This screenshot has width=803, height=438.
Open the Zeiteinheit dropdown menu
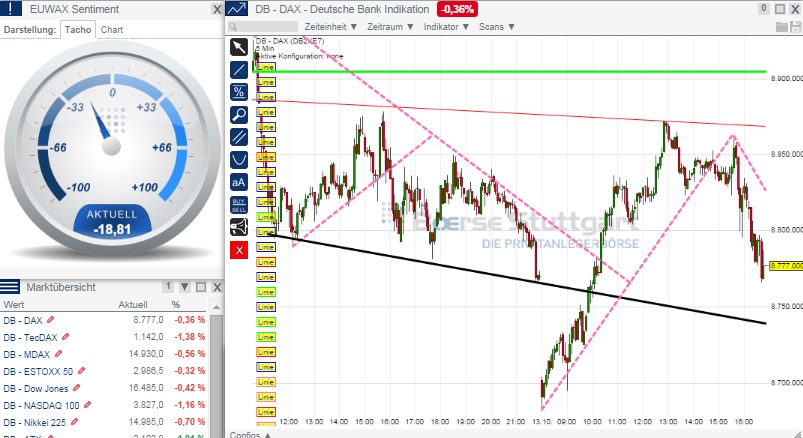pyautogui.click(x=330, y=27)
